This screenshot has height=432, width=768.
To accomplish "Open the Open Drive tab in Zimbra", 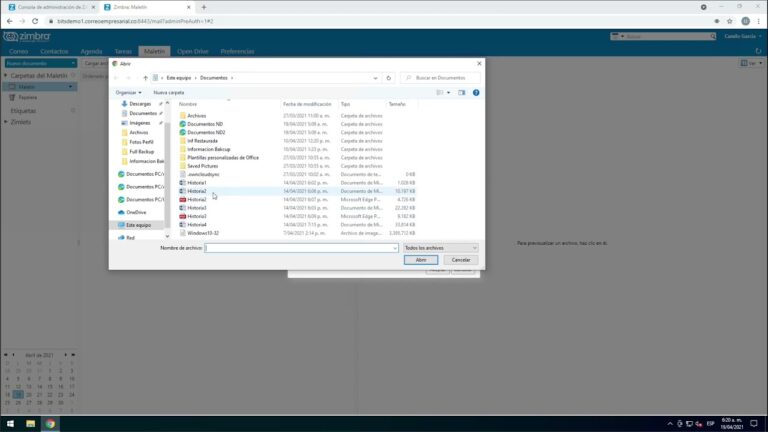I will pos(192,51).
